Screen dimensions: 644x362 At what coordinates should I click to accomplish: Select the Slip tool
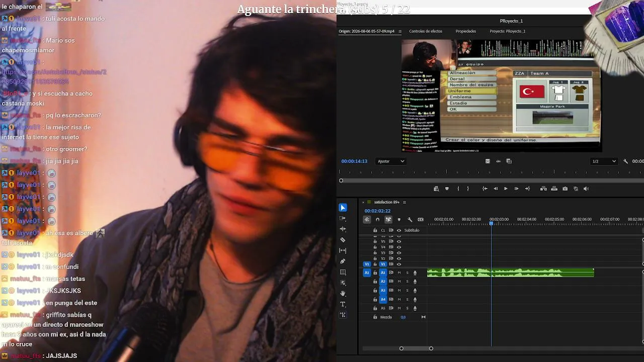tap(343, 250)
